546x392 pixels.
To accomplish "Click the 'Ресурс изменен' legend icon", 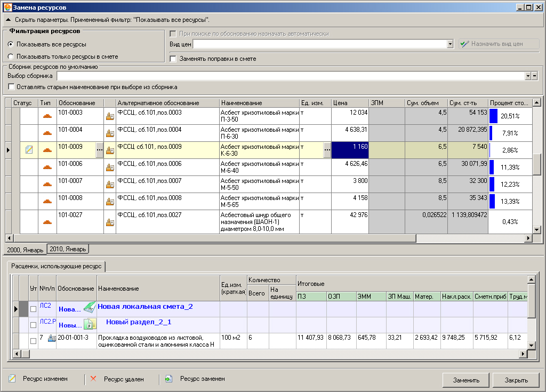I will [x=12, y=379].
